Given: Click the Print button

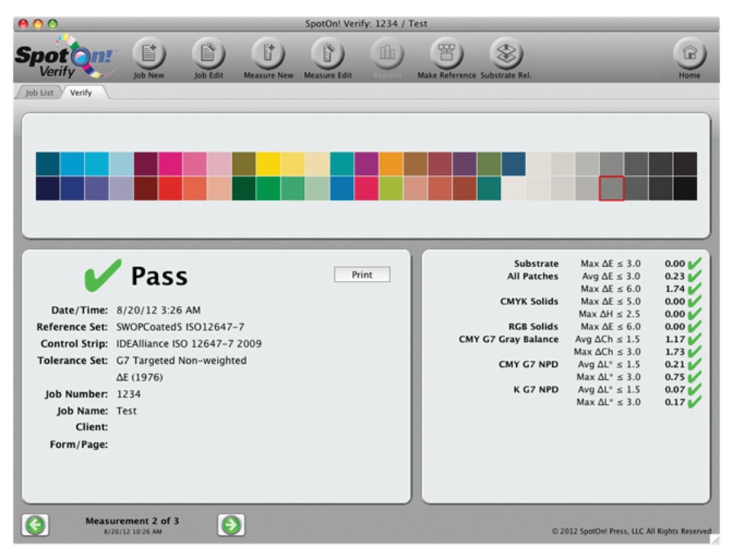Looking at the screenshot, I should (x=362, y=275).
